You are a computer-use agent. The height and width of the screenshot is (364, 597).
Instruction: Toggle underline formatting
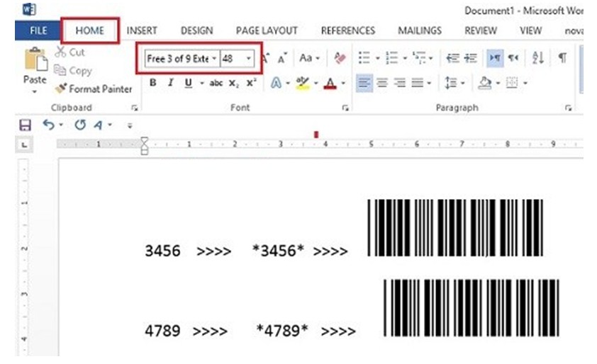pyautogui.click(x=188, y=83)
